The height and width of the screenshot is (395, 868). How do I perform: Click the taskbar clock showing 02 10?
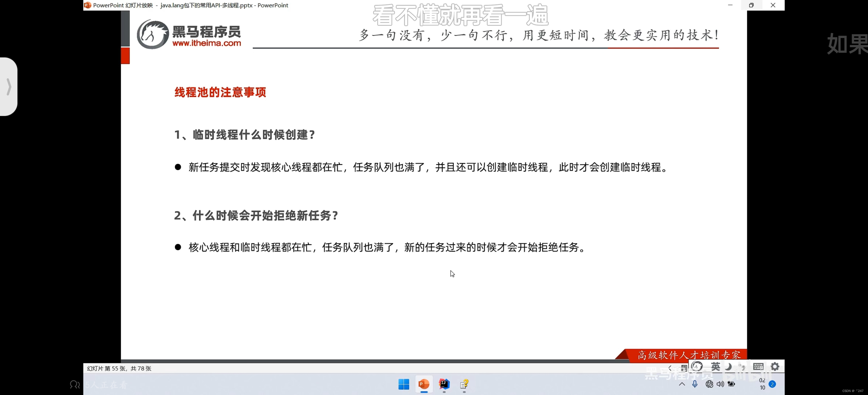tap(762, 384)
